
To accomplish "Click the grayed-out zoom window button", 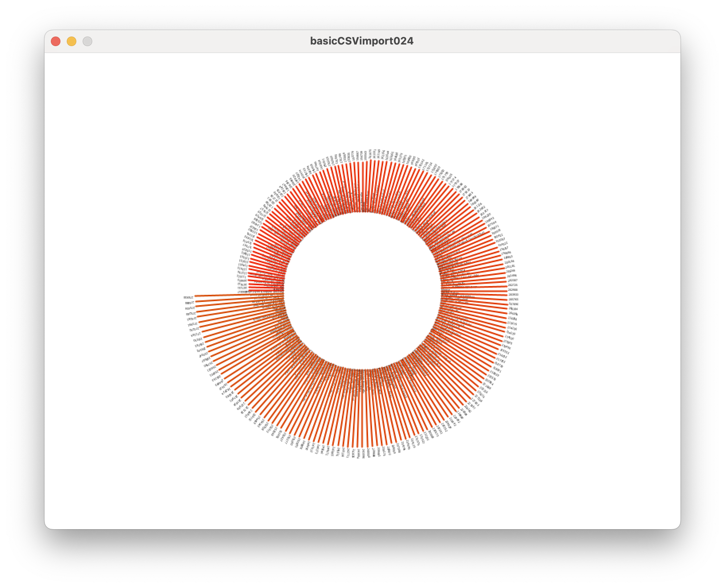I will (x=87, y=41).
